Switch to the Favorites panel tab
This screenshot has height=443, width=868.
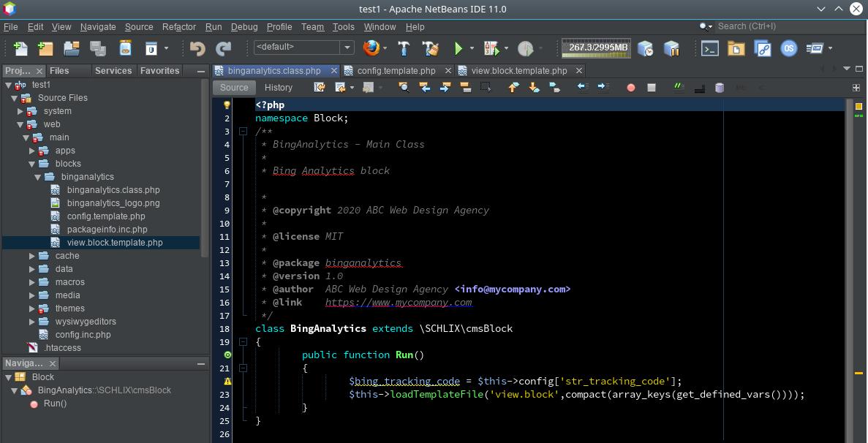pyautogui.click(x=160, y=71)
